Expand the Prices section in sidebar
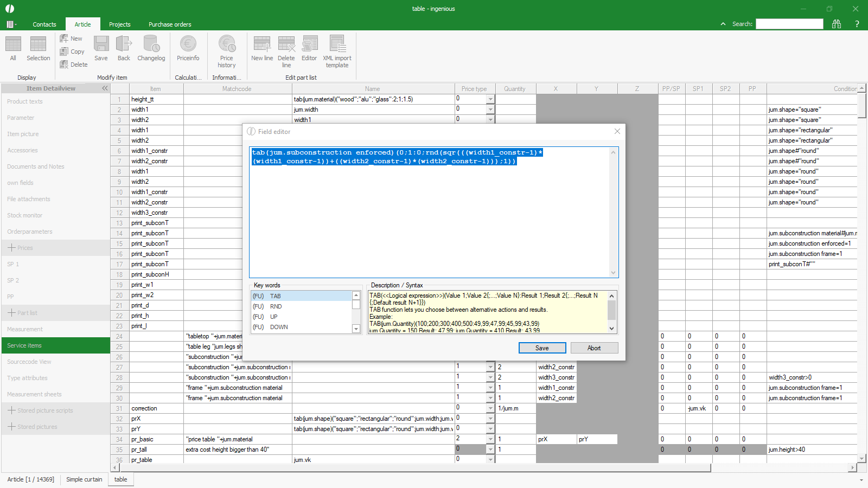Screen dimensions: 868x488 [x=11, y=248]
